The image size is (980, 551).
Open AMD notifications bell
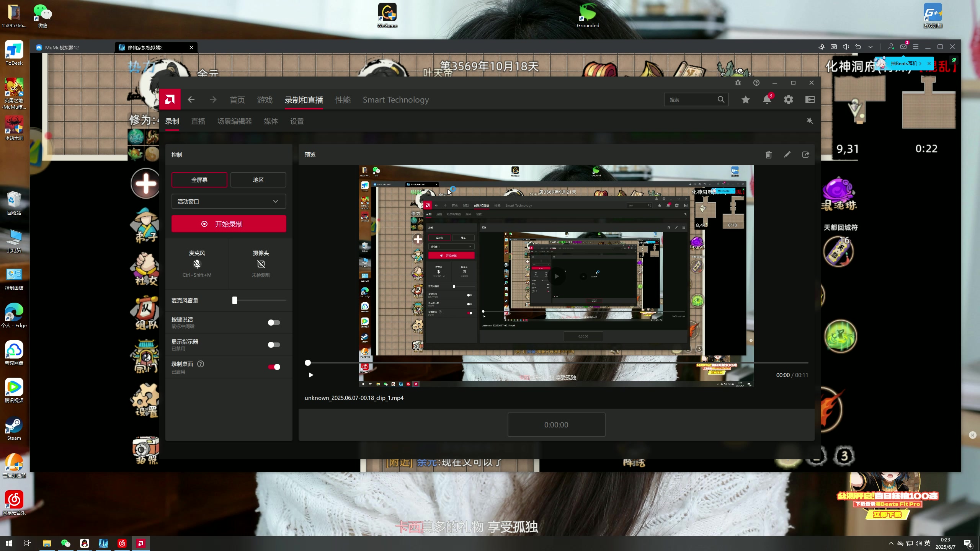pos(767,99)
